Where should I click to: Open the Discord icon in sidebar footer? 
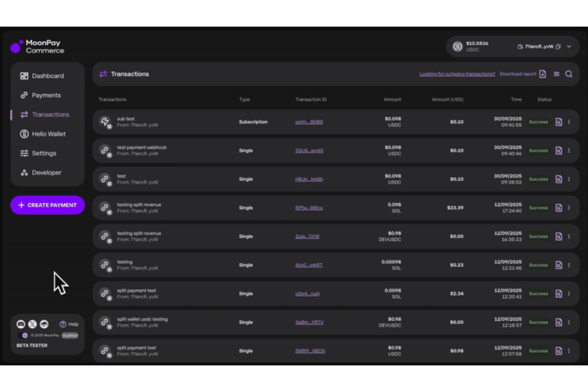click(x=21, y=324)
